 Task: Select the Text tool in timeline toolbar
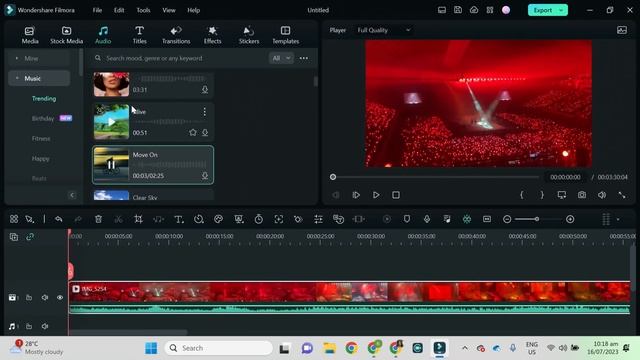pos(179,219)
